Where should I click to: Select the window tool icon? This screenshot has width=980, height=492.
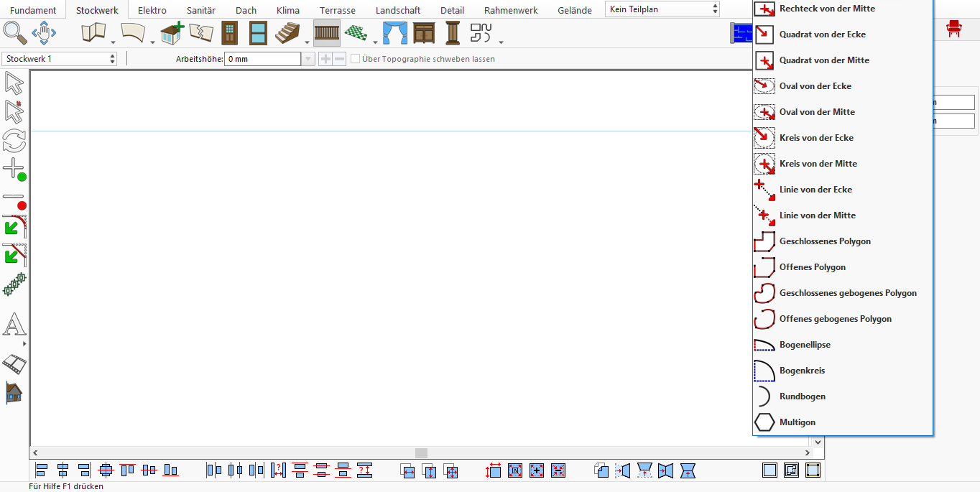259,34
